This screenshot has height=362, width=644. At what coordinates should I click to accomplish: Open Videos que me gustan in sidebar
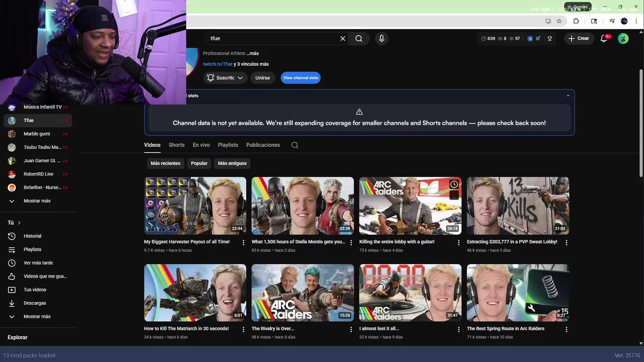coord(38,276)
